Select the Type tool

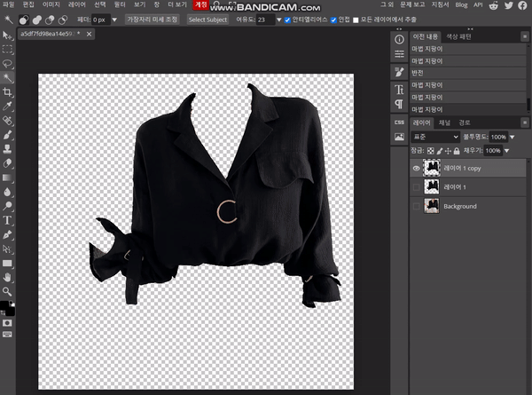point(7,219)
